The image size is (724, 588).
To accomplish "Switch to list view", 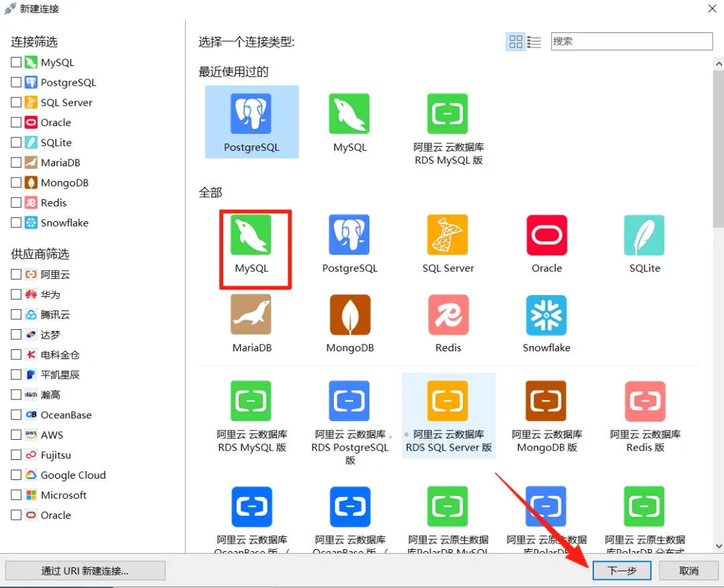I will click(534, 42).
